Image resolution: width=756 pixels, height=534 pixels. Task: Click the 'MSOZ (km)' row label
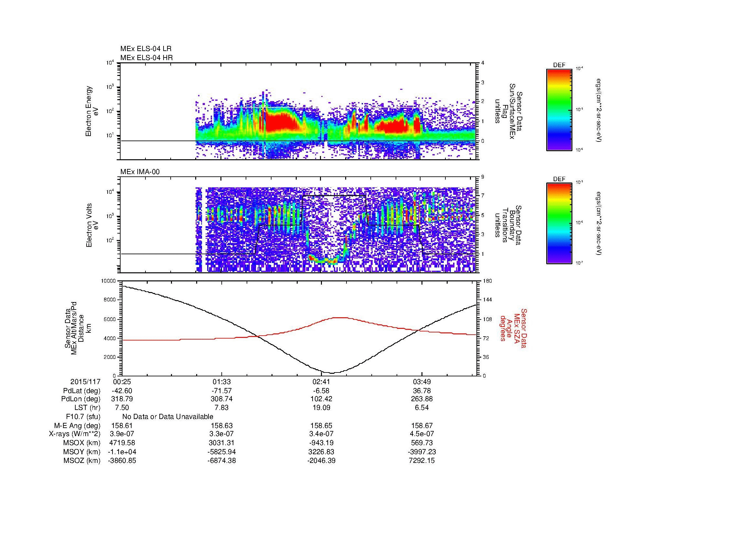(x=82, y=461)
